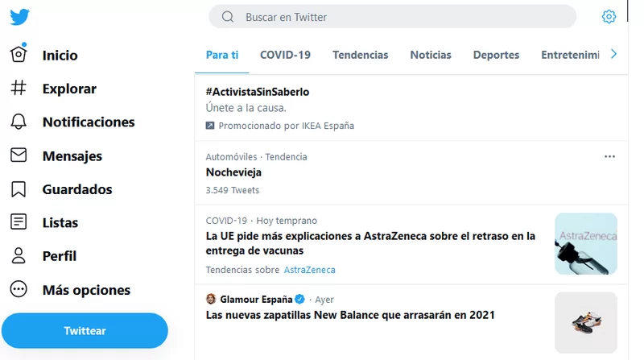Open the #ActivistaSinSaberlo promoted trend
This screenshot has height=360, width=644.
(258, 92)
